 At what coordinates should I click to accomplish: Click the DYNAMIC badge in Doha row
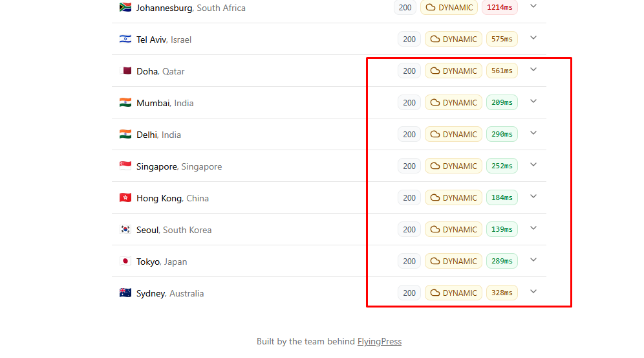tap(453, 71)
